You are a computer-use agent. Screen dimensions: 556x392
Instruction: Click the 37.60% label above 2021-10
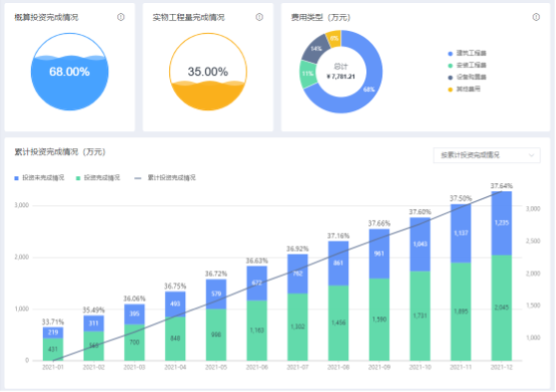pyautogui.click(x=420, y=212)
